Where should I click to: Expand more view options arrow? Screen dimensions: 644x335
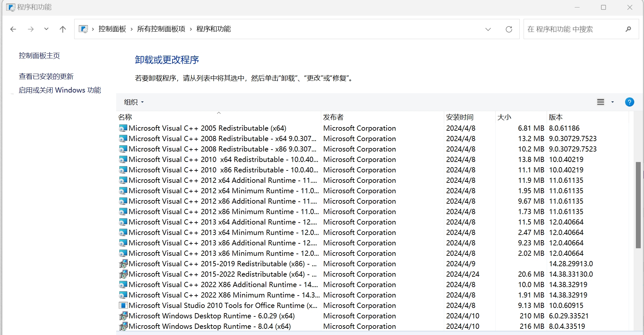click(x=612, y=102)
